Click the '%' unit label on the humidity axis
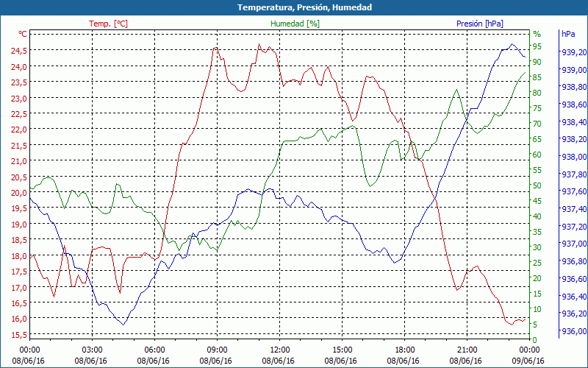 (537, 34)
